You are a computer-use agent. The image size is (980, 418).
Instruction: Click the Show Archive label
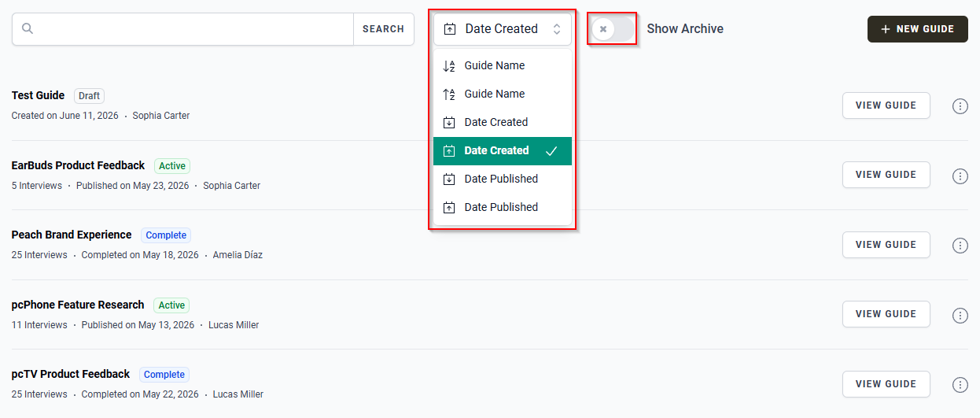(x=685, y=29)
